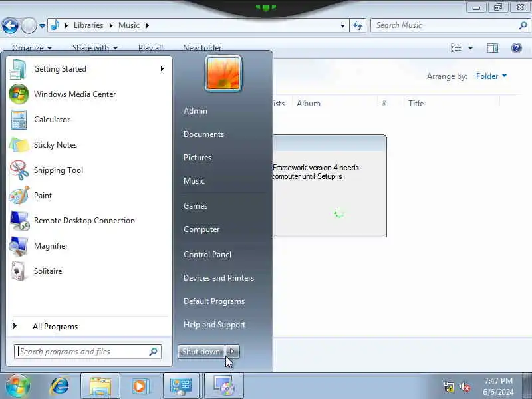Open Devices and Printers
Screen dimensions: 532x399
(x=219, y=278)
